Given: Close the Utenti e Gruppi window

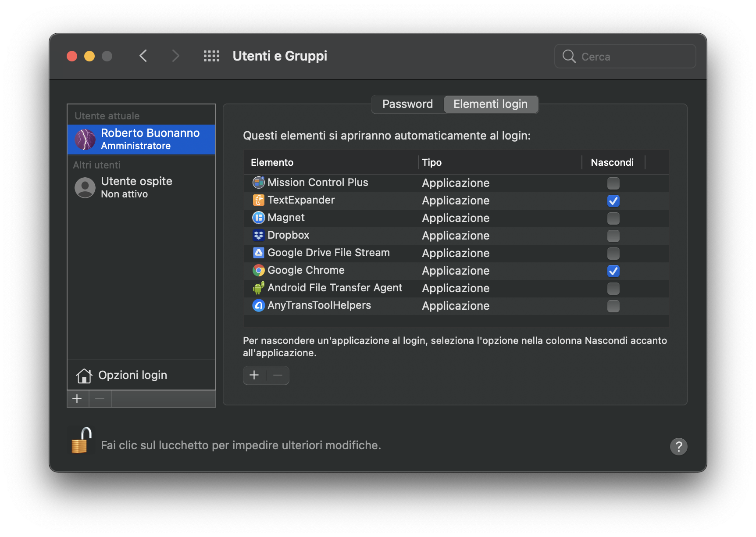Looking at the screenshot, I should point(72,56).
